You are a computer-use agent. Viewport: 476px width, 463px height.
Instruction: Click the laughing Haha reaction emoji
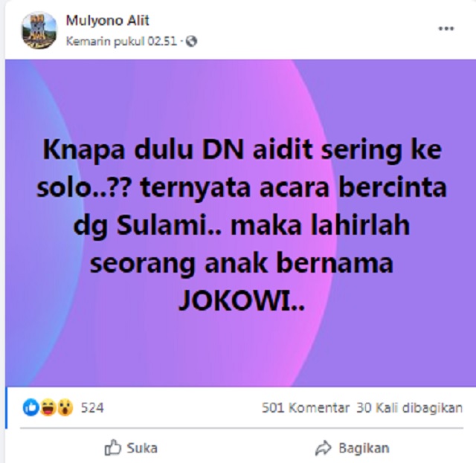pos(48,407)
